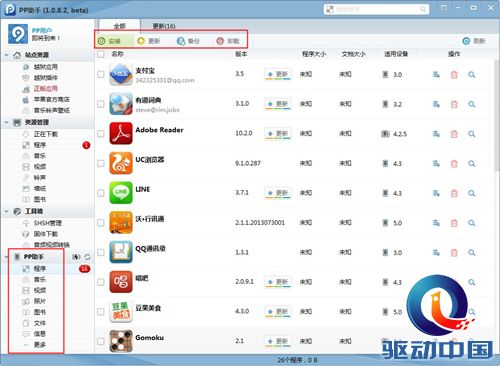The width and height of the screenshot is (500, 366).
Task: Click the delete trash icon for QQ通讯录
Action: [454, 253]
